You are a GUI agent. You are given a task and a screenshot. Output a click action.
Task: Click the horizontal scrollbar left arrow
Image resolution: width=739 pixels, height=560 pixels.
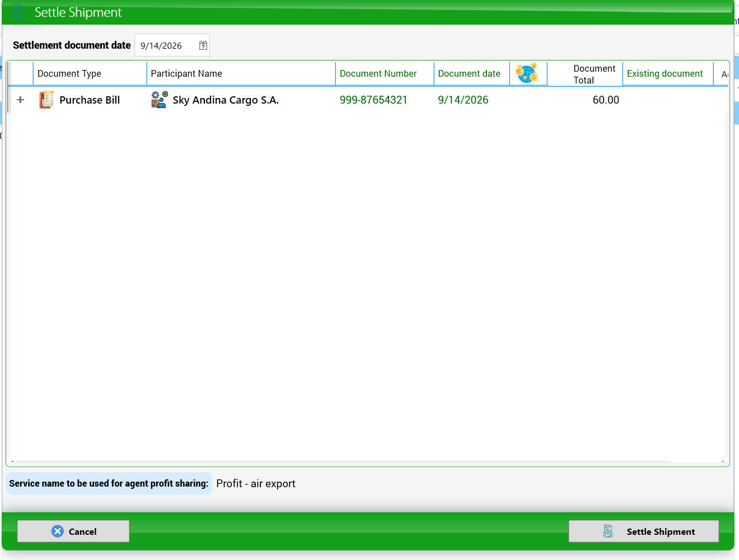coord(12,462)
